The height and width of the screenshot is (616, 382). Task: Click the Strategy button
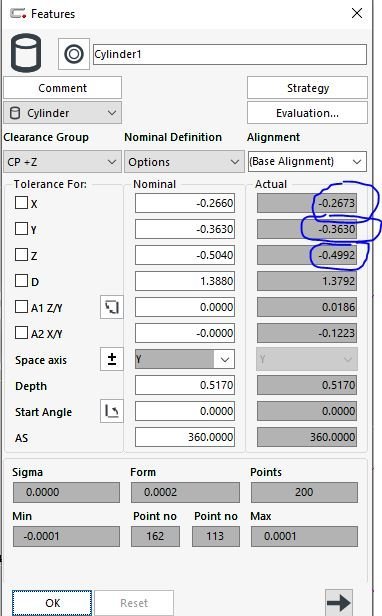click(x=307, y=88)
